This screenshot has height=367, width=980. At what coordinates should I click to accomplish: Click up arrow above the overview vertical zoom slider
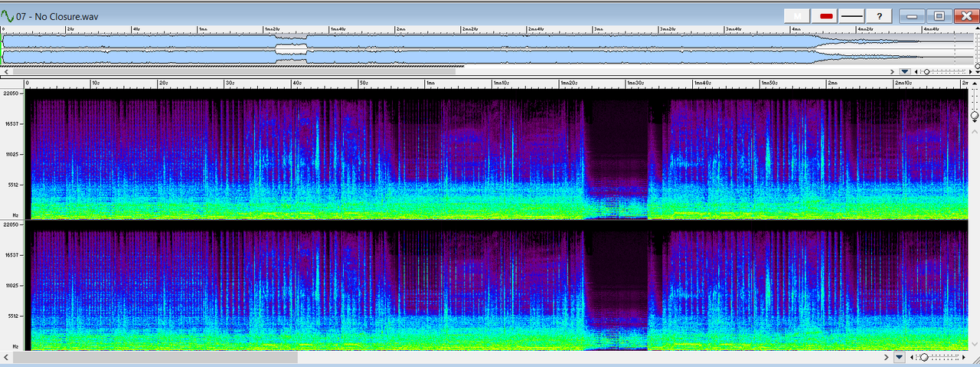[977, 28]
